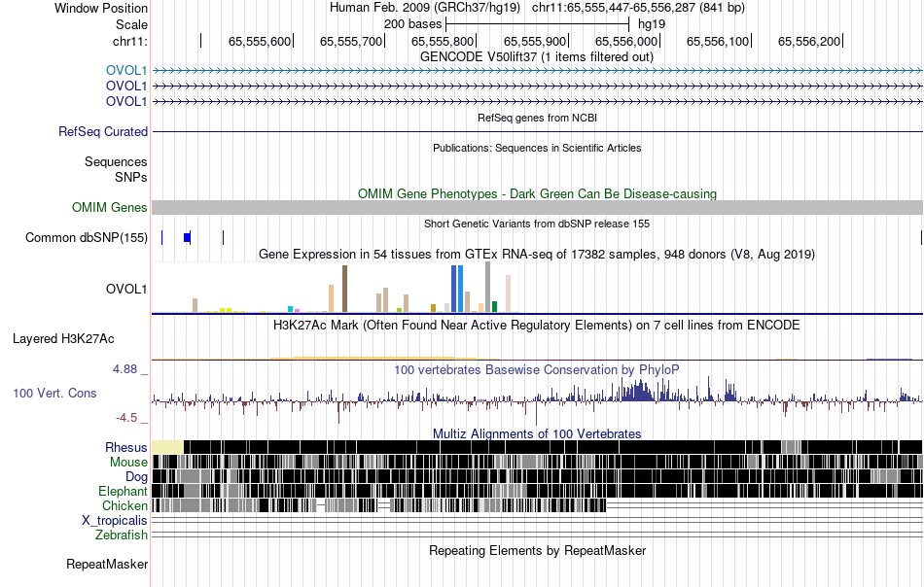Click Repeating Elements by RepeatMasker title
924x587 pixels.
(x=537, y=550)
